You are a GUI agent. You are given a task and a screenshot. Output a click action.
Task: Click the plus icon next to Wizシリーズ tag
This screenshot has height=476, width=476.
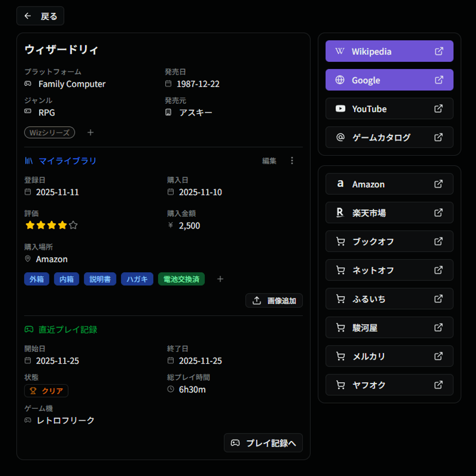point(90,132)
